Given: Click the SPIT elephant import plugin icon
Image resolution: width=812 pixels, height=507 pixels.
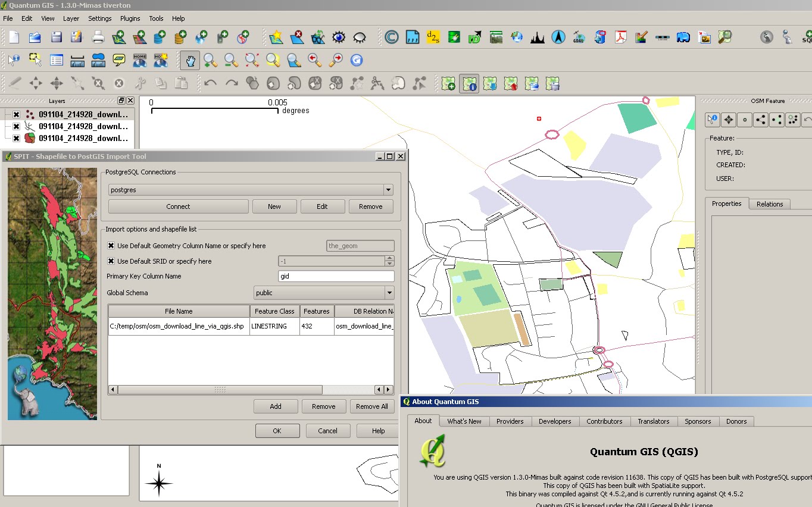Looking at the screenshot, I should [683, 37].
